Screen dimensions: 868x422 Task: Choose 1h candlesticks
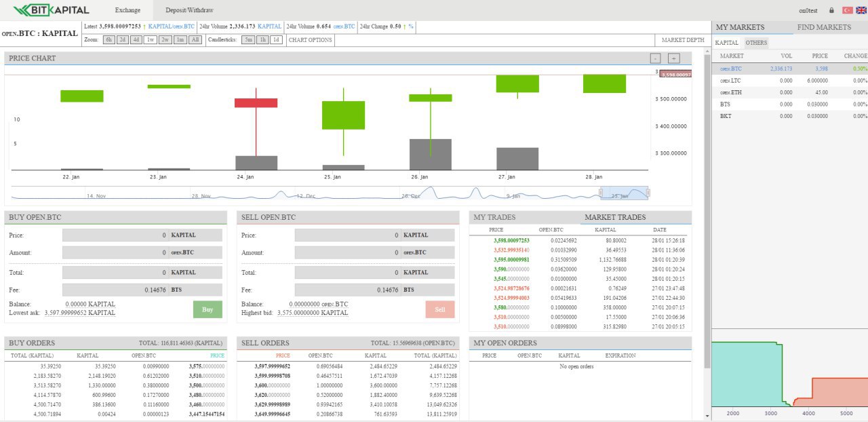pyautogui.click(x=263, y=40)
